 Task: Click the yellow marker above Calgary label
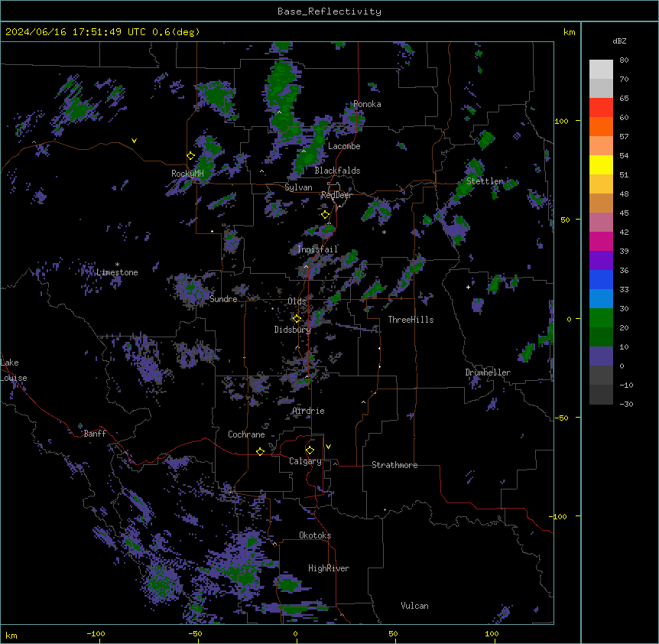(x=310, y=450)
